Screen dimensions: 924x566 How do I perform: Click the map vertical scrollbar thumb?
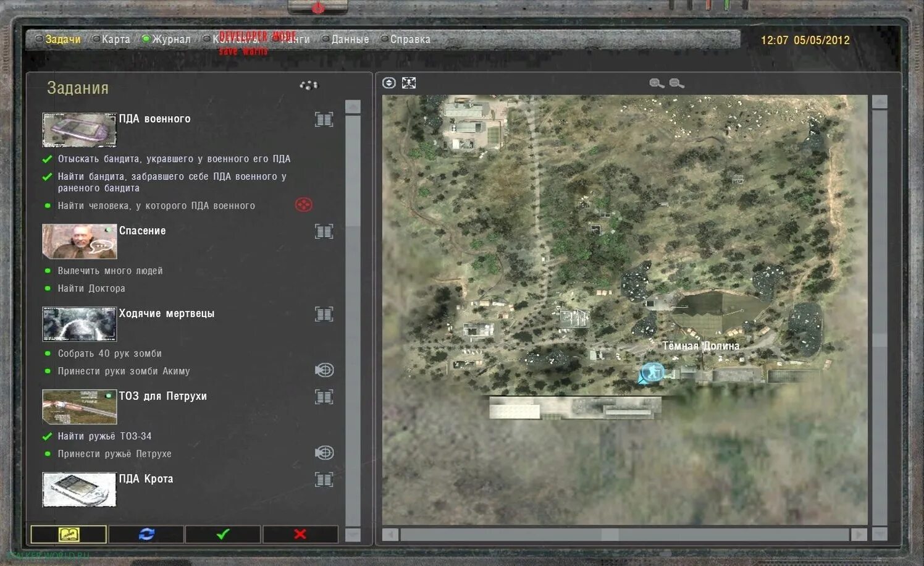click(880, 340)
